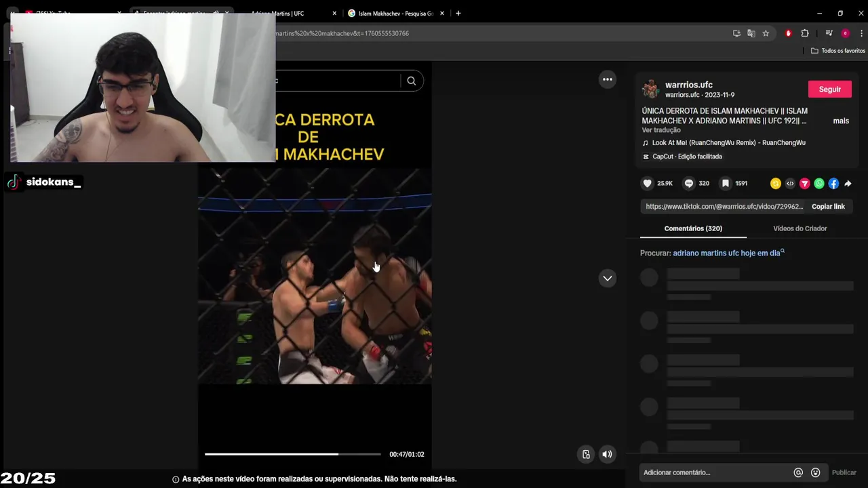This screenshot has height=488, width=868.
Task: Close the Adriano Martins UFC tab
Action: [334, 14]
